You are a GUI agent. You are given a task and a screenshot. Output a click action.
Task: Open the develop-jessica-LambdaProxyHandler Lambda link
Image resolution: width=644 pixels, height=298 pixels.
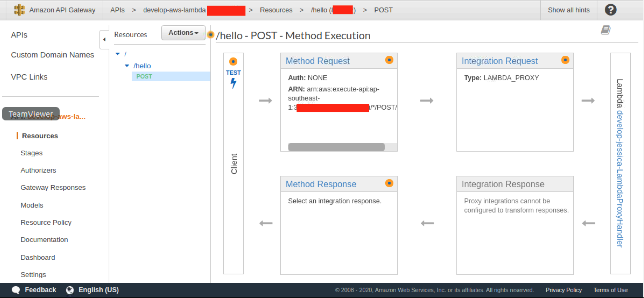(620, 179)
